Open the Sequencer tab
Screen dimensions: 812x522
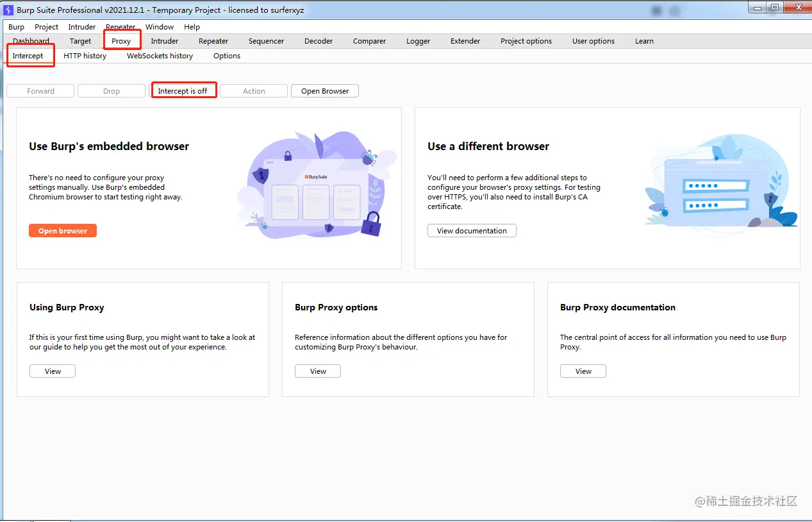tap(266, 41)
